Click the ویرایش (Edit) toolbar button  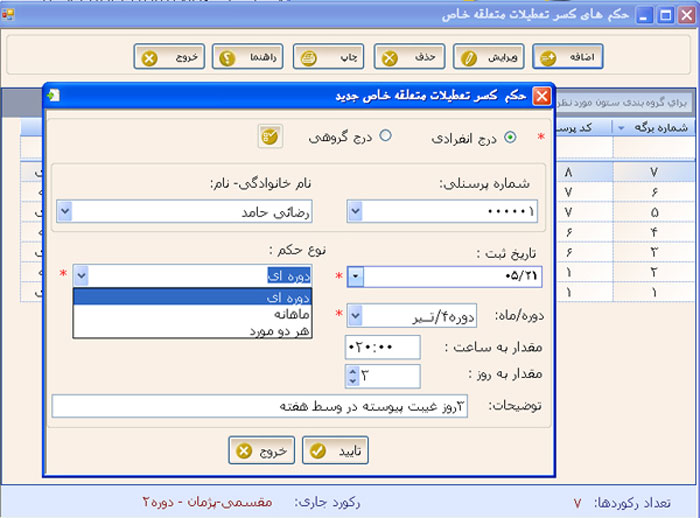494,58
